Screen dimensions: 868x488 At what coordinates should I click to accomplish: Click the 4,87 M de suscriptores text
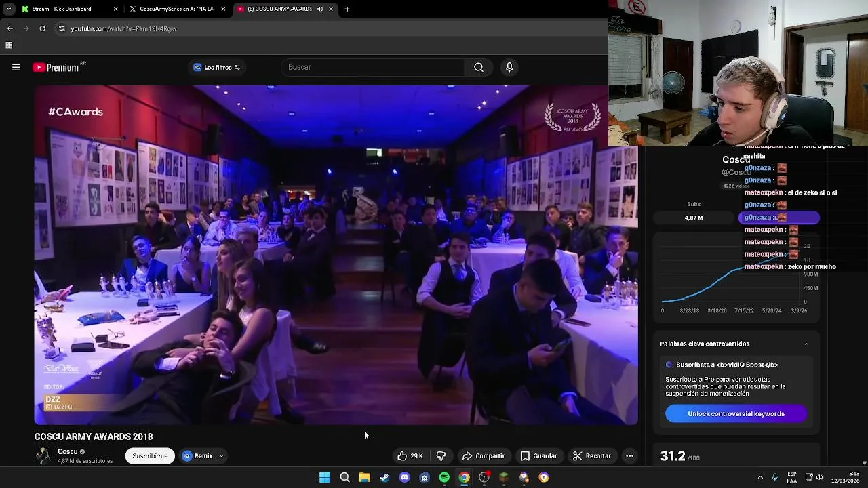[85, 461]
